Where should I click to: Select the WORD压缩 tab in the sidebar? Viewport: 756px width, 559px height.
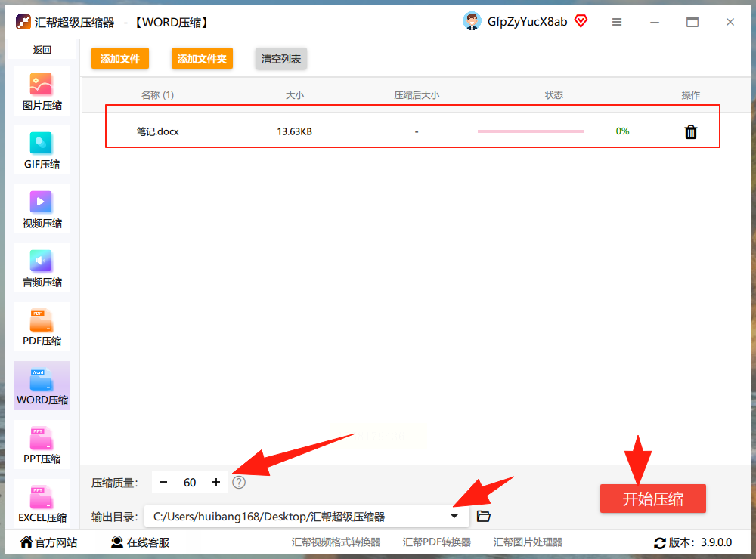[42, 386]
